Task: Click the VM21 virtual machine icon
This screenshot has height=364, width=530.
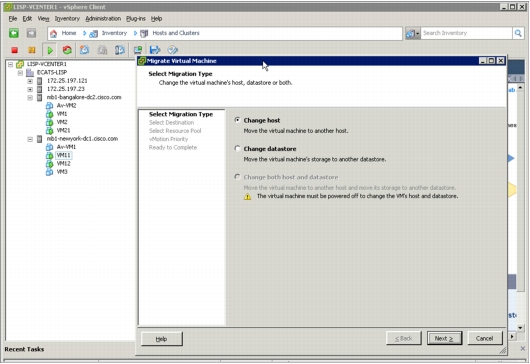Action: pos(49,130)
